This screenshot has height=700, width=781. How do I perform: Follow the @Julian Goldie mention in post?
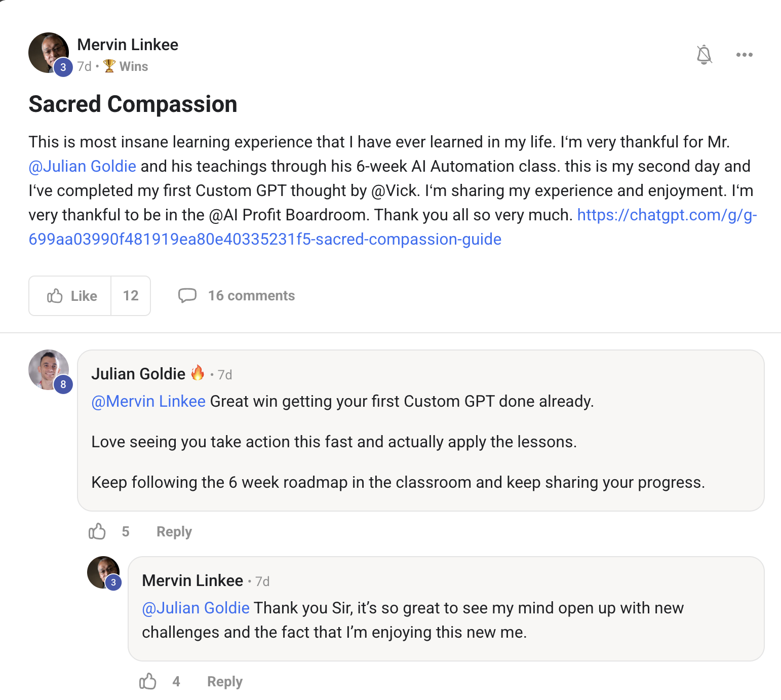[83, 166]
